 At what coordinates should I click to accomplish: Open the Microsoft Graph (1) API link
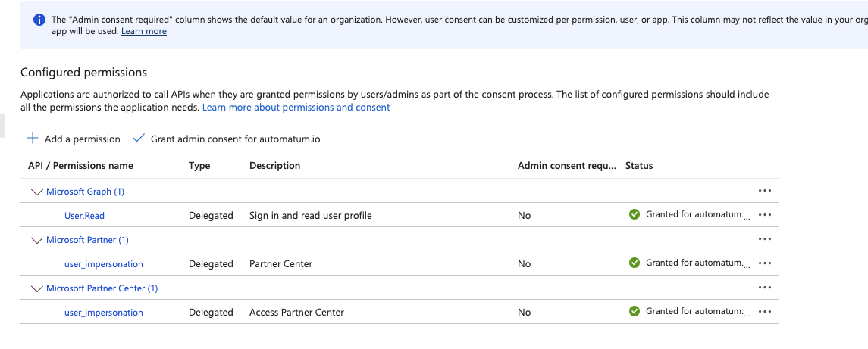coord(85,192)
